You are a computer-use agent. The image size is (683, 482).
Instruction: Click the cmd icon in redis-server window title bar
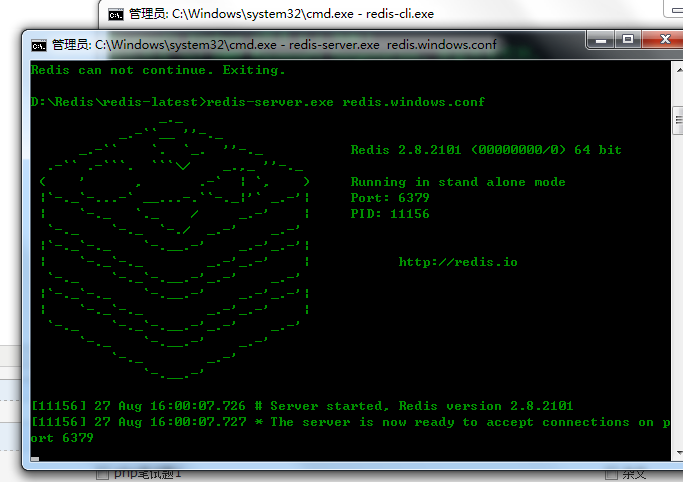pos(38,45)
